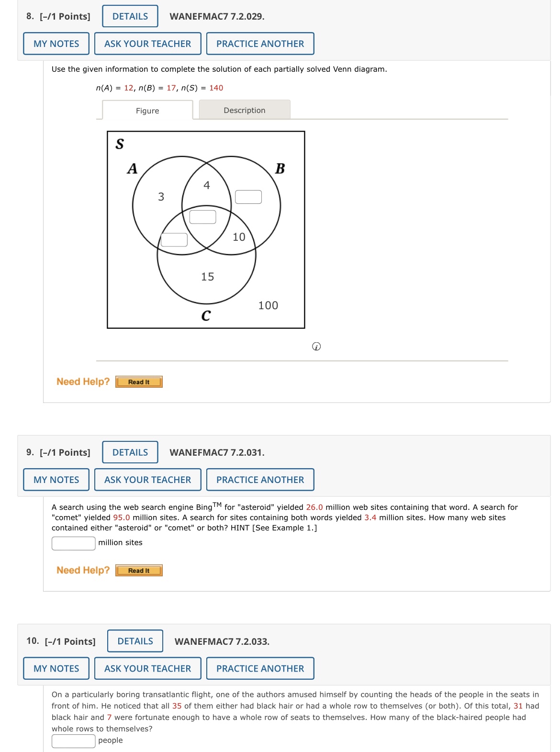The image size is (560, 752).
Task: Open DETAILS for question 8
Action: [129, 16]
